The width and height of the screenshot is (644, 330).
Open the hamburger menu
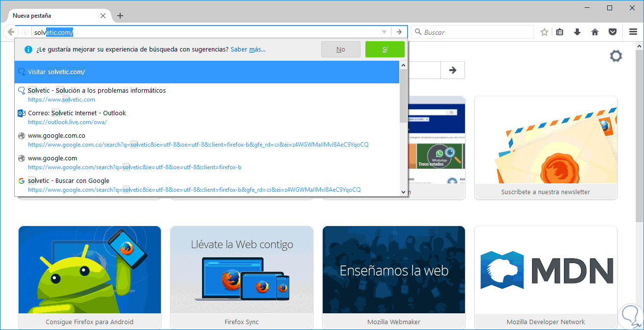(633, 32)
